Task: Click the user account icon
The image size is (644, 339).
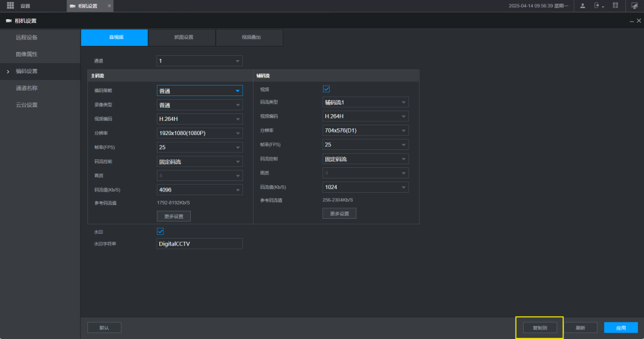Action: (x=583, y=6)
